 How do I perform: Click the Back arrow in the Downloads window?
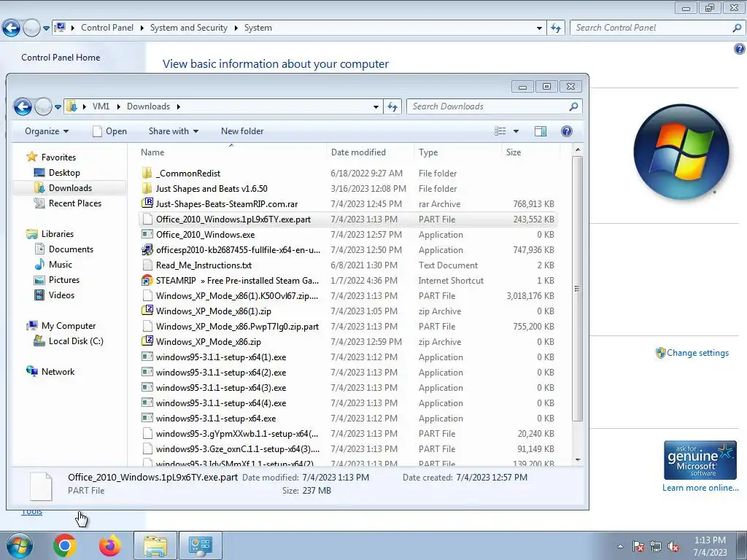[x=23, y=106]
